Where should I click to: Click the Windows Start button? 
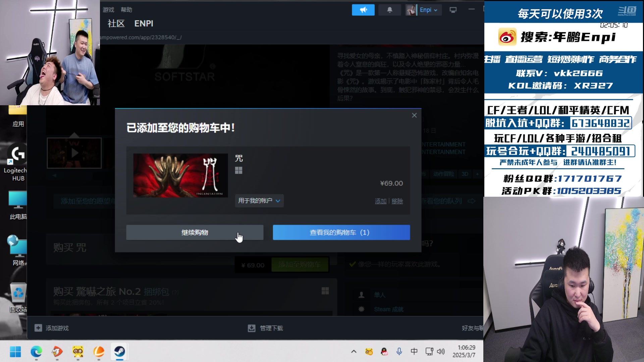pyautogui.click(x=15, y=351)
